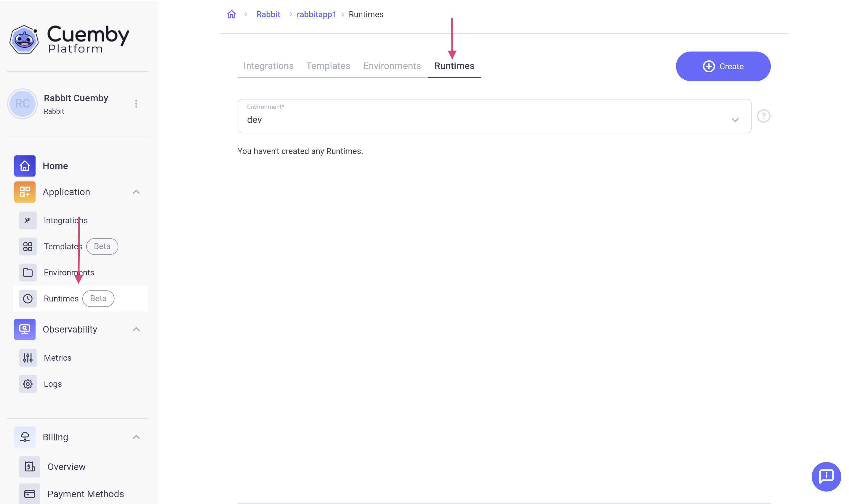Viewport: 849px width, 504px height.
Task: Open Billing Overview in sidebar
Action: click(66, 467)
